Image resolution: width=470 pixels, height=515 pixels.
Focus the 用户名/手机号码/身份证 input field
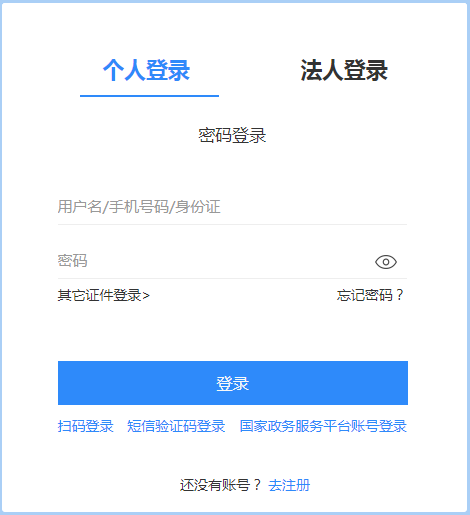[232, 207]
